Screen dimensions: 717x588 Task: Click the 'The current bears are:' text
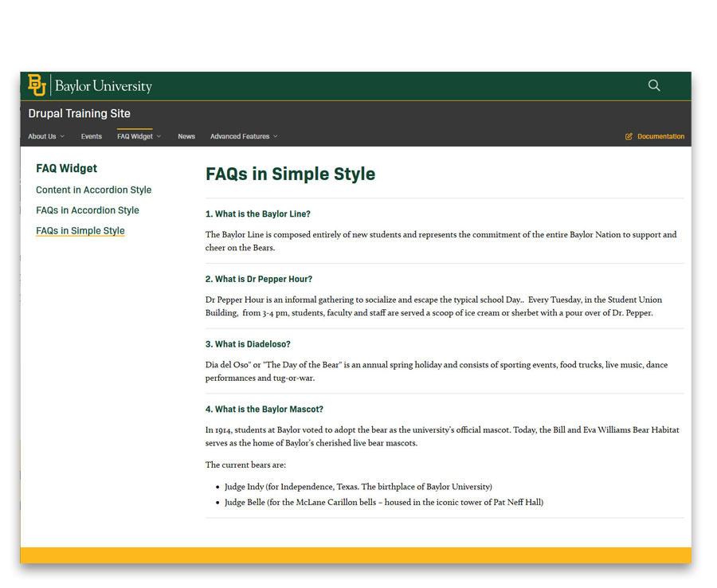[245, 465]
